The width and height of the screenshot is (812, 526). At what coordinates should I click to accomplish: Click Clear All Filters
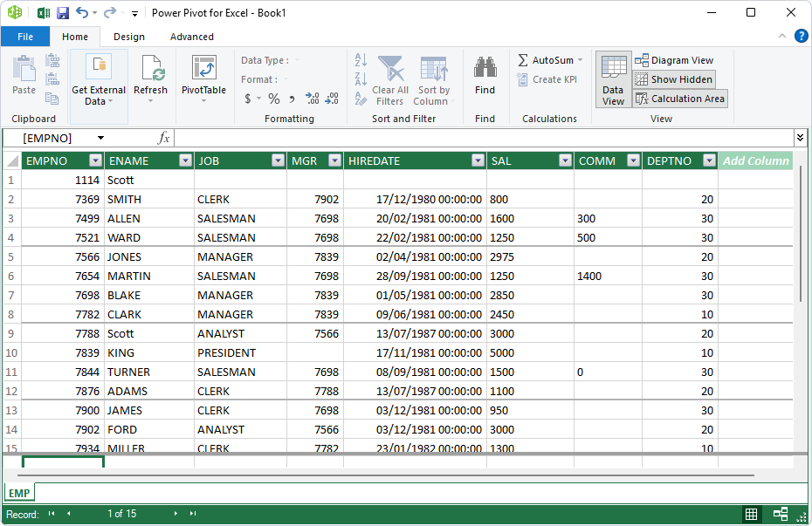[x=390, y=81]
